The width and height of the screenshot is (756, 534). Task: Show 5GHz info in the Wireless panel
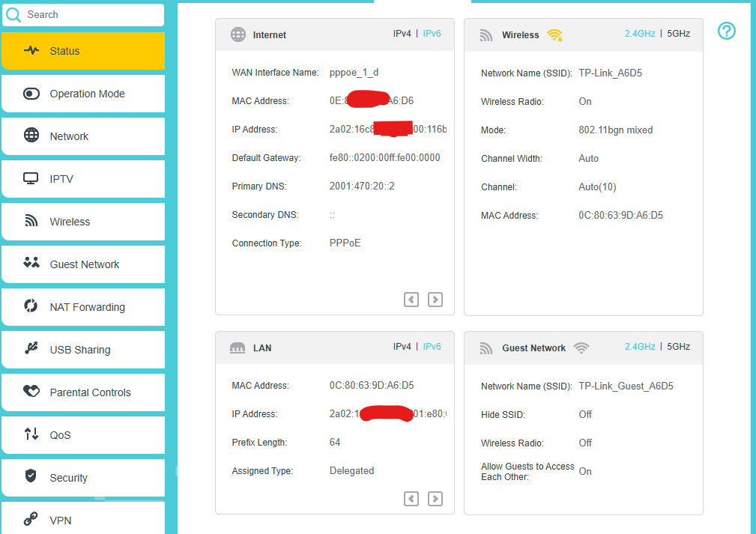(x=678, y=33)
